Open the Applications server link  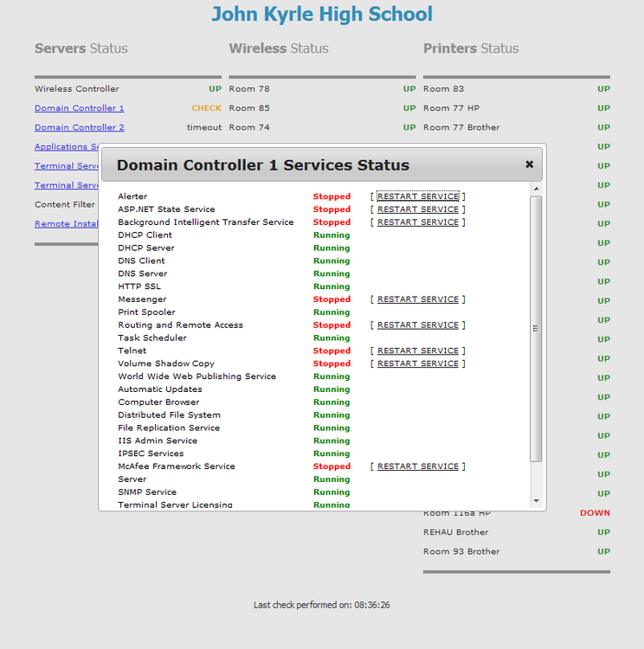click(67, 146)
